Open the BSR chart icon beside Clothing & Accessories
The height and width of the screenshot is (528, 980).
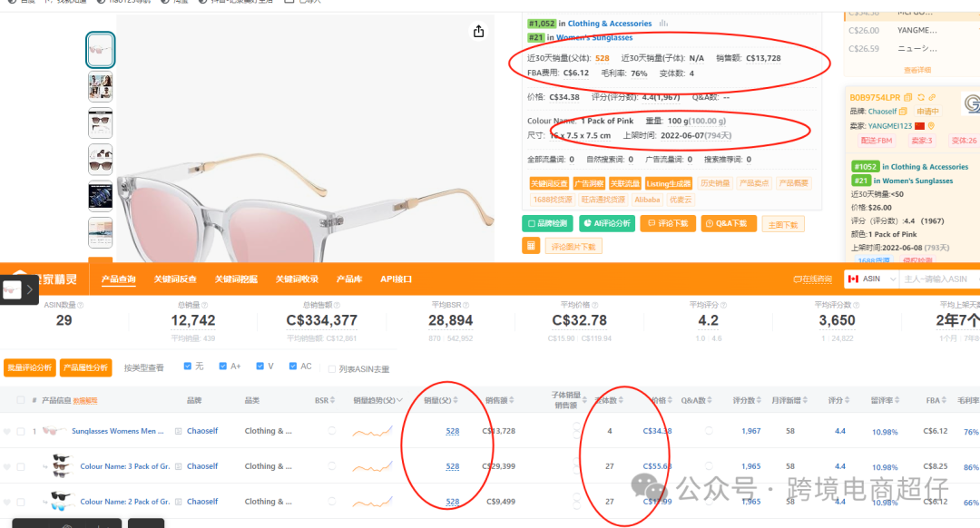pos(663,23)
